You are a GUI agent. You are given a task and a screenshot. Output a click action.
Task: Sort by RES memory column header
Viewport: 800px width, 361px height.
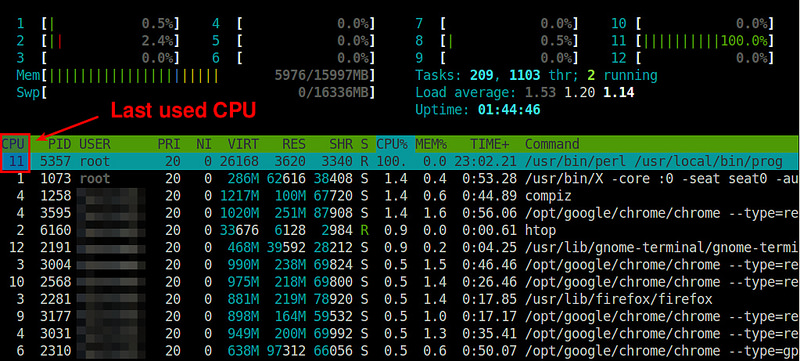[x=294, y=144]
